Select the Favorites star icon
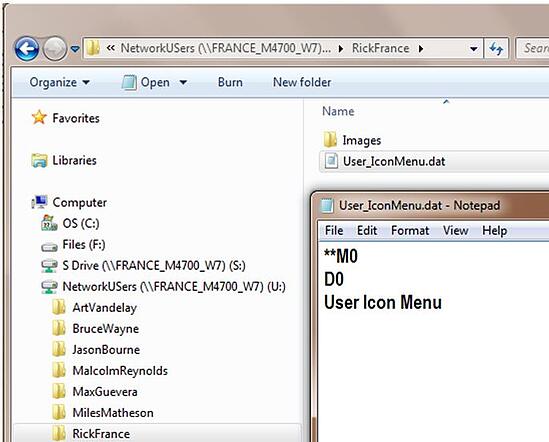Screen dimensions: 549x442 tap(39, 117)
